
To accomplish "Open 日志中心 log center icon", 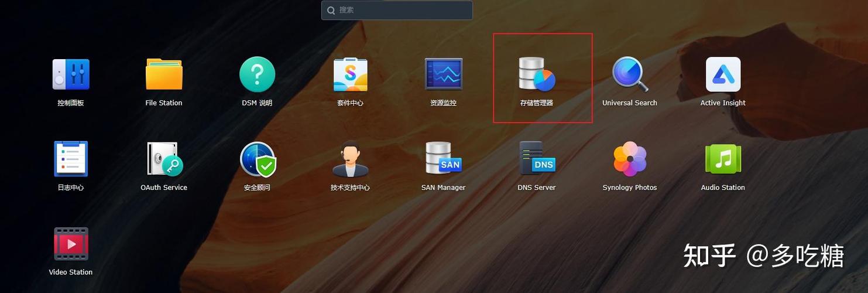I will point(71,159).
